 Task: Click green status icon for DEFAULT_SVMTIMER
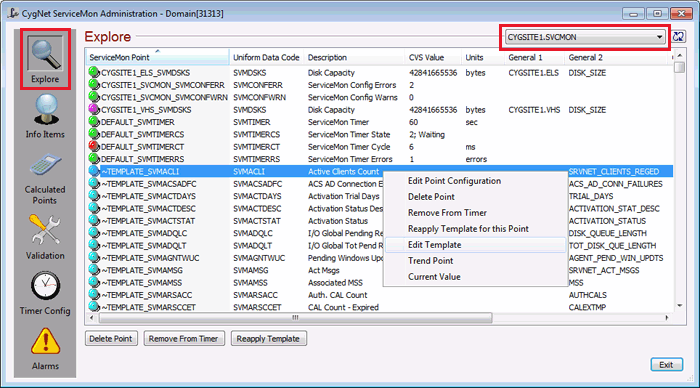coord(93,121)
